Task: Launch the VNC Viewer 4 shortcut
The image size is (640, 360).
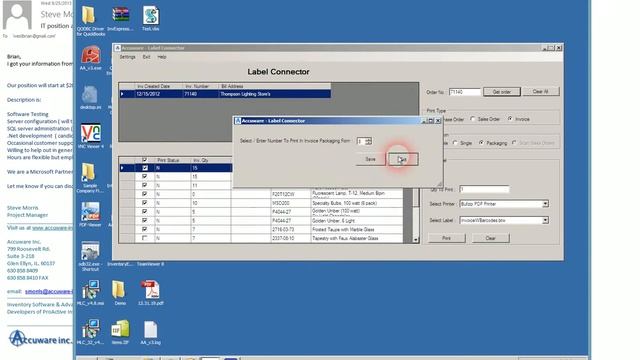Action: pos(91,133)
